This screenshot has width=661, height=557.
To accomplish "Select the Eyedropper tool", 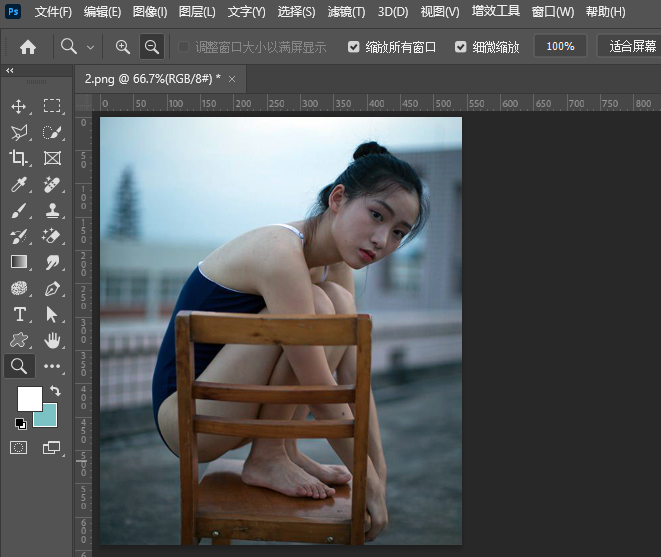I will pos(19,184).
